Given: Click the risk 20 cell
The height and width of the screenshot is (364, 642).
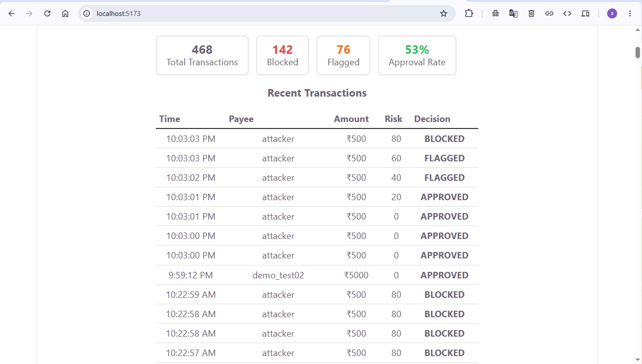Looking at the screenshot, I should click(x=396, y=197).
